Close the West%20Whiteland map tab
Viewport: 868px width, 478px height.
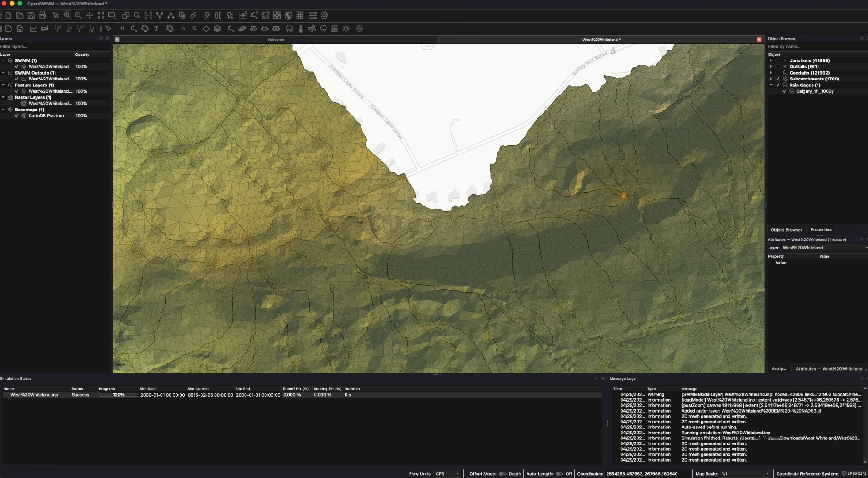(759, 40)
